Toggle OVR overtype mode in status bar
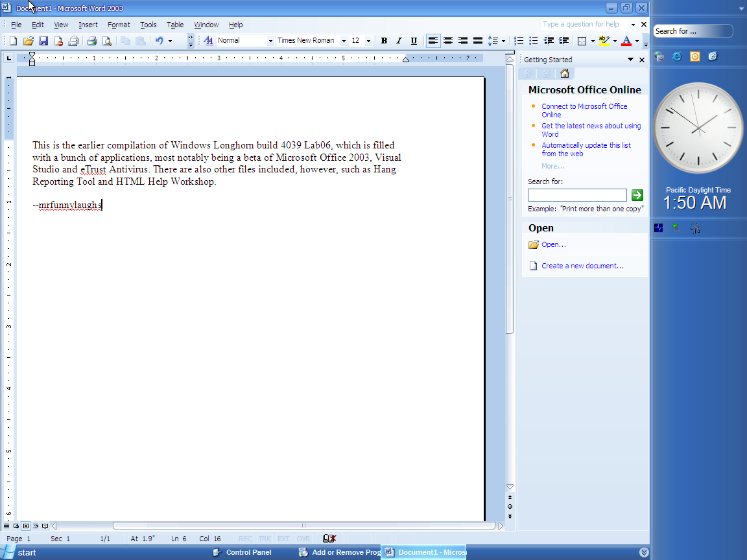This screenshot has height=560, width=747. 303,539
